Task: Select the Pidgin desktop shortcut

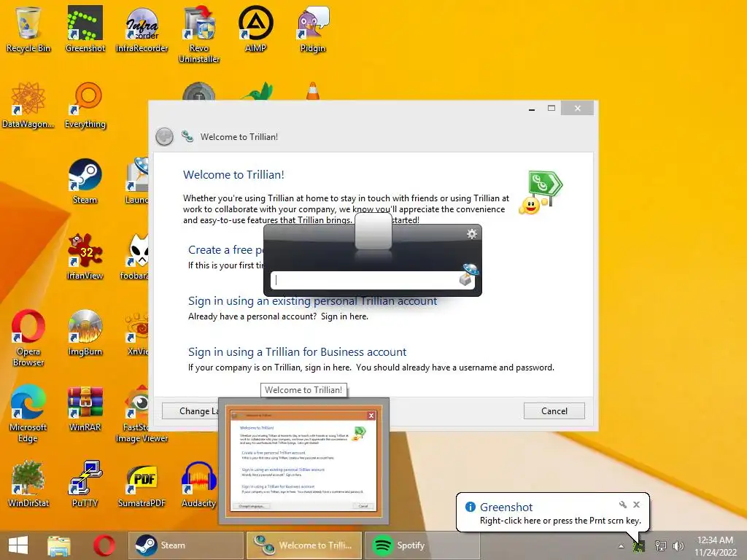Action: coord(313,29)
